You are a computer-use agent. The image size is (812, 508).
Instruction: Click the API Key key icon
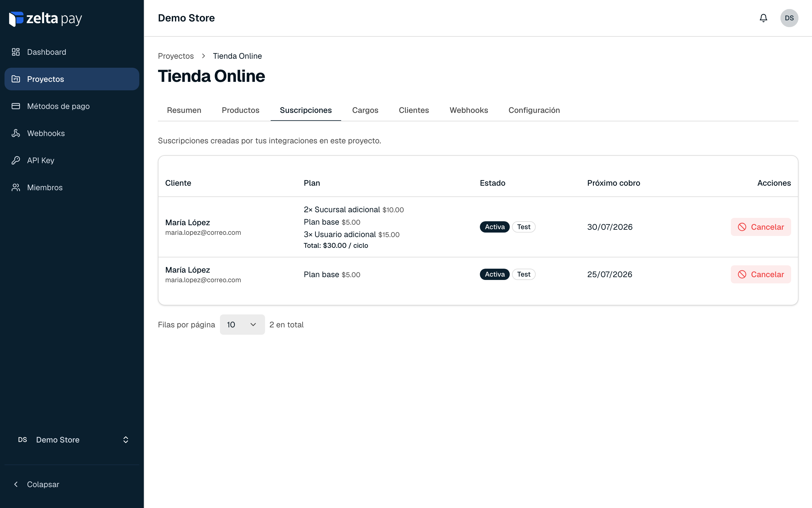(16, 160)
